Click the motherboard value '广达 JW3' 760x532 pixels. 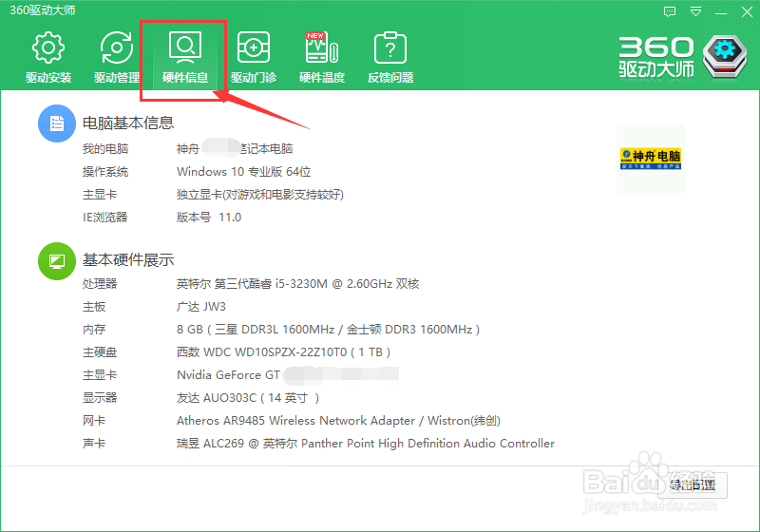pos(201,306)
